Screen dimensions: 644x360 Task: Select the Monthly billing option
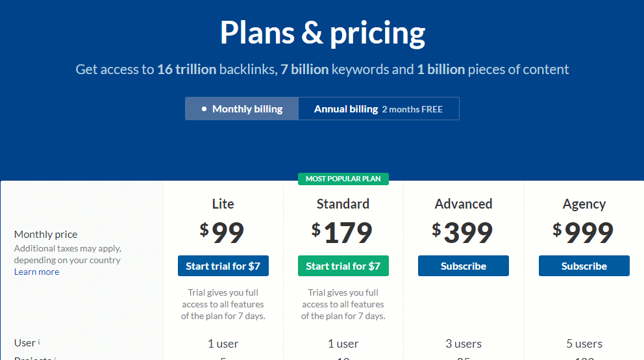[x=242, y=109]
